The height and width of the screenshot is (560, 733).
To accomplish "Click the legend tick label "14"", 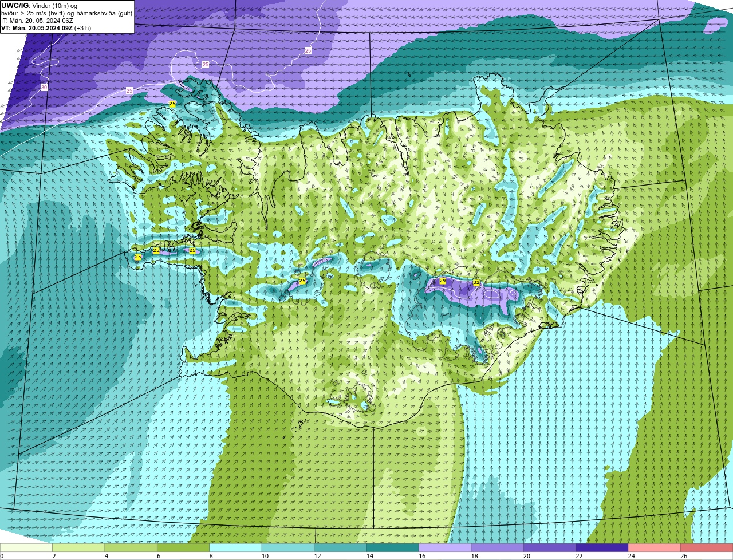I will pos(369,556).
